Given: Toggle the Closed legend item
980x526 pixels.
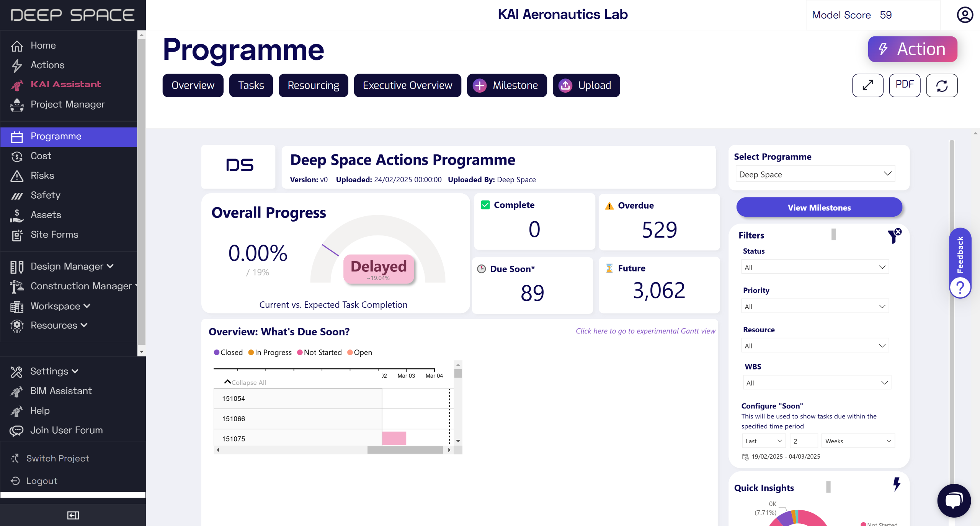Looking at the screenshot, I should [x=228, y=352].
